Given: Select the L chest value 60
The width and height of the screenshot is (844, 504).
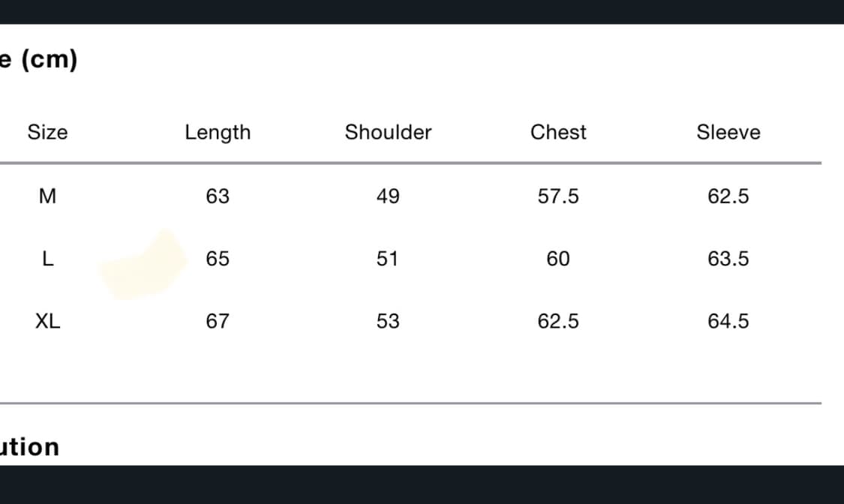Looking at the screenshot, I should pyautogui.click(x=558, y=259).
